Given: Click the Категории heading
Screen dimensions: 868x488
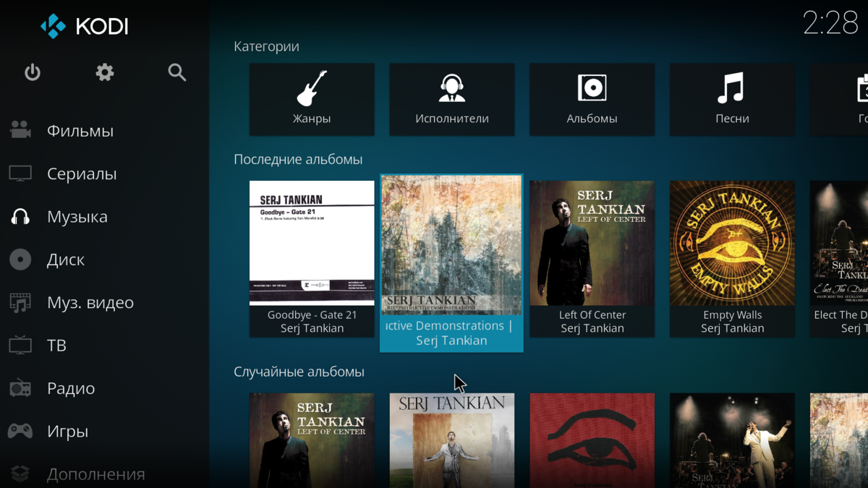Looking at the screenshot, I should point(266,46).
